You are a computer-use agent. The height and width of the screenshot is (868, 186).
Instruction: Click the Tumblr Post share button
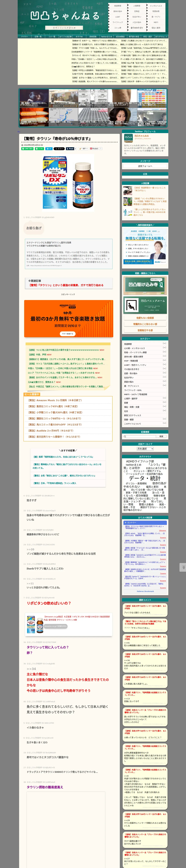70,149
